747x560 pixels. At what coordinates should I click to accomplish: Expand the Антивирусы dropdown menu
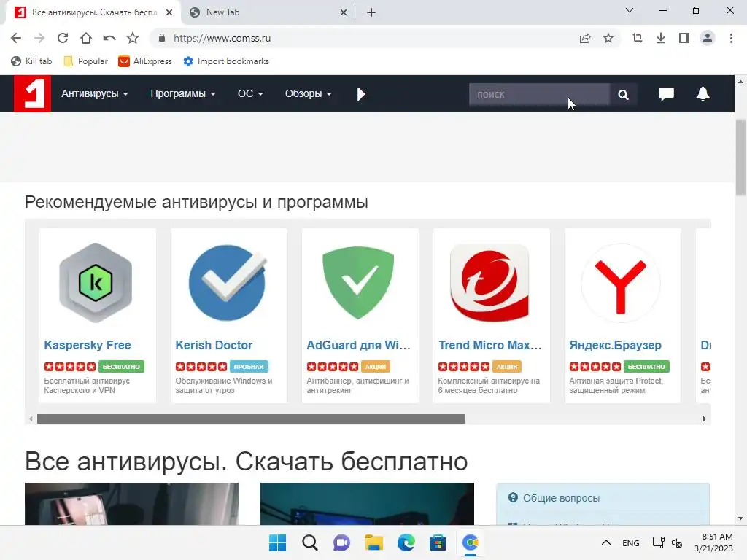tap(94, 94)
